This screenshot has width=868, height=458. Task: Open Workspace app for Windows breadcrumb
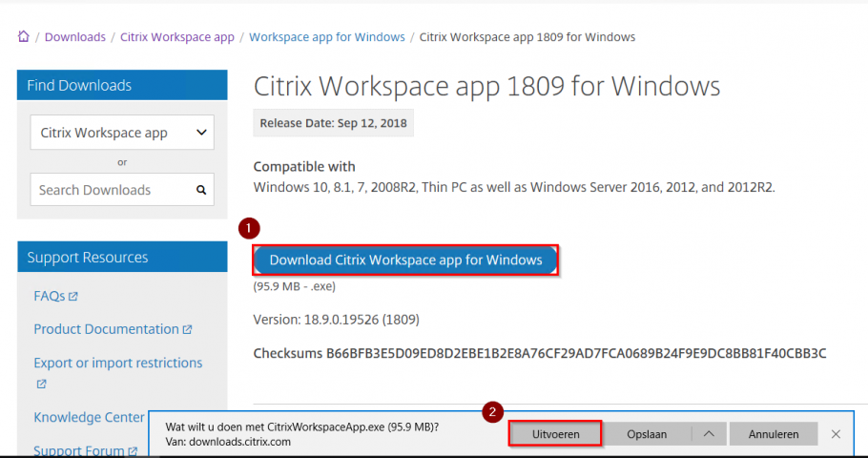click(326, 37)
